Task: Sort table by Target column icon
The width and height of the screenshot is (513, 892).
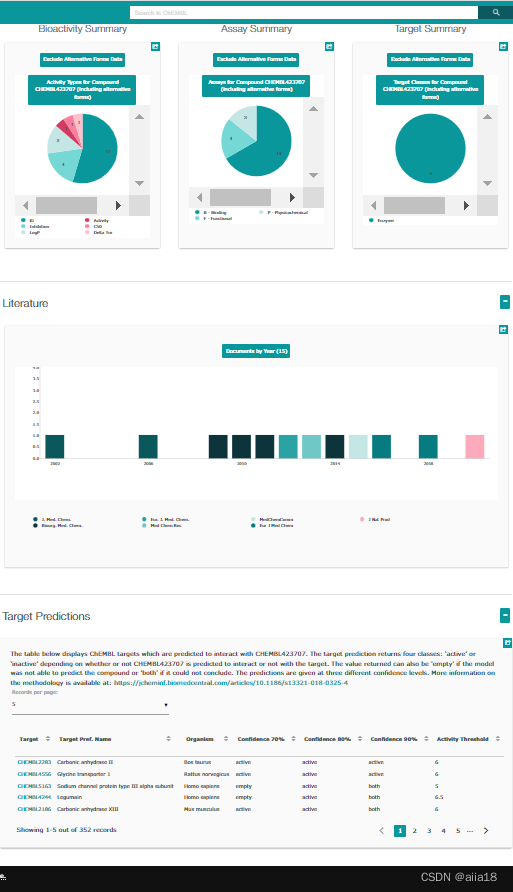Action: (48, 739)
